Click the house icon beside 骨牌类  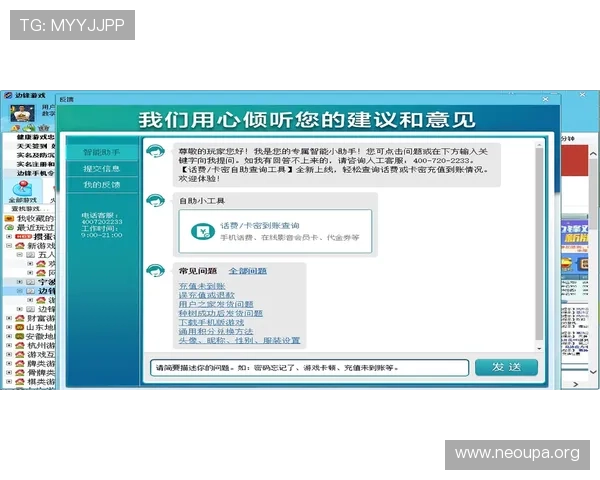(20, 372)
